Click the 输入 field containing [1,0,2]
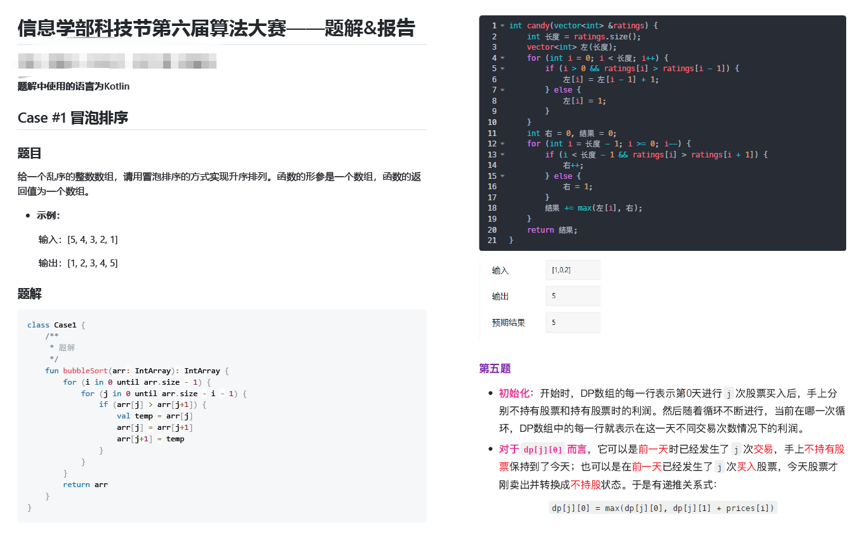This screenshot has width=867, height=537. pos(572,270)
